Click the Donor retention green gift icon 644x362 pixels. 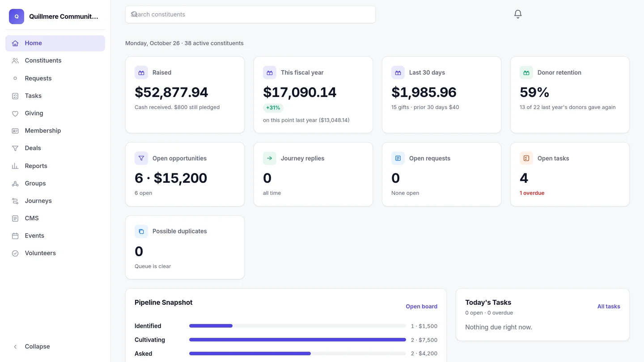[526, 72]
